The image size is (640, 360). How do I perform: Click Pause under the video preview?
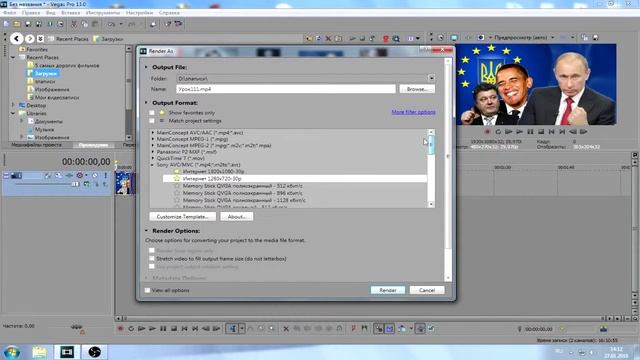(530, 132)
